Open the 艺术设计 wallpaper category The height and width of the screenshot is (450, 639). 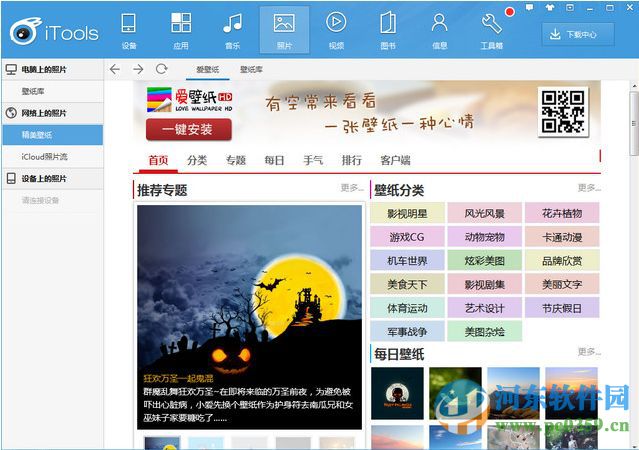(x=485, y=308)
